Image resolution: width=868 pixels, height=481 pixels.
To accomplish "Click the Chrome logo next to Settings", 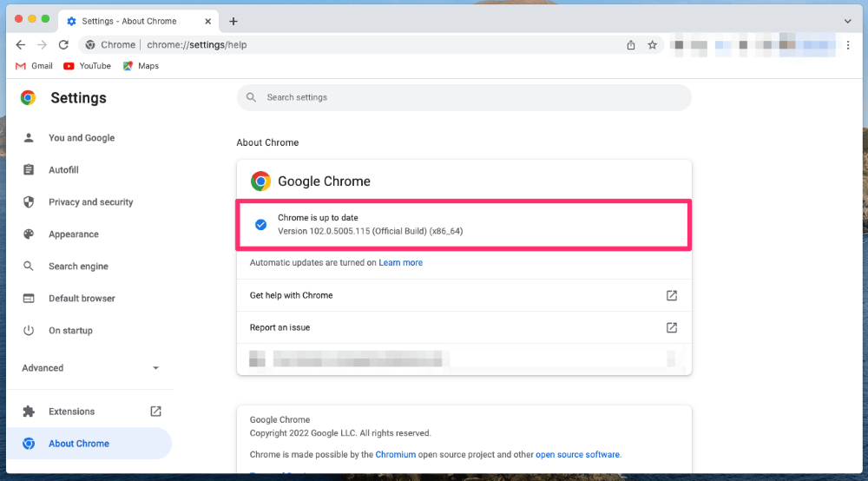I will point(28,97).
